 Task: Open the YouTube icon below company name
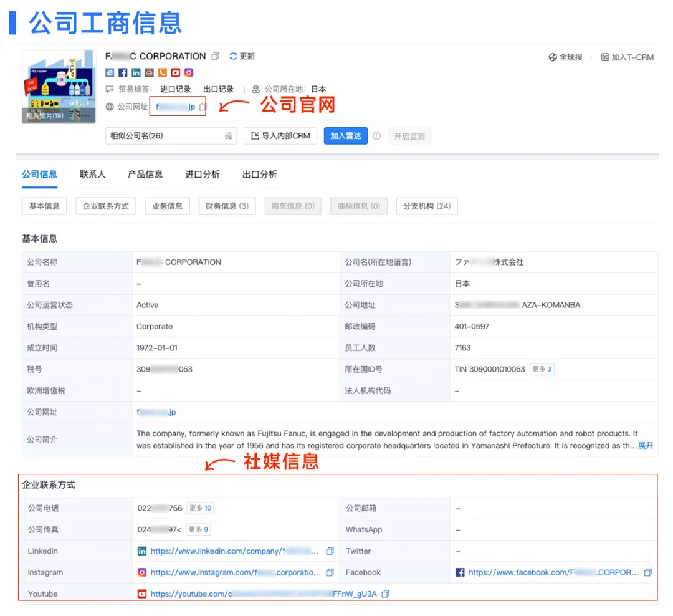pyautogui.click(x=176, y=72)
